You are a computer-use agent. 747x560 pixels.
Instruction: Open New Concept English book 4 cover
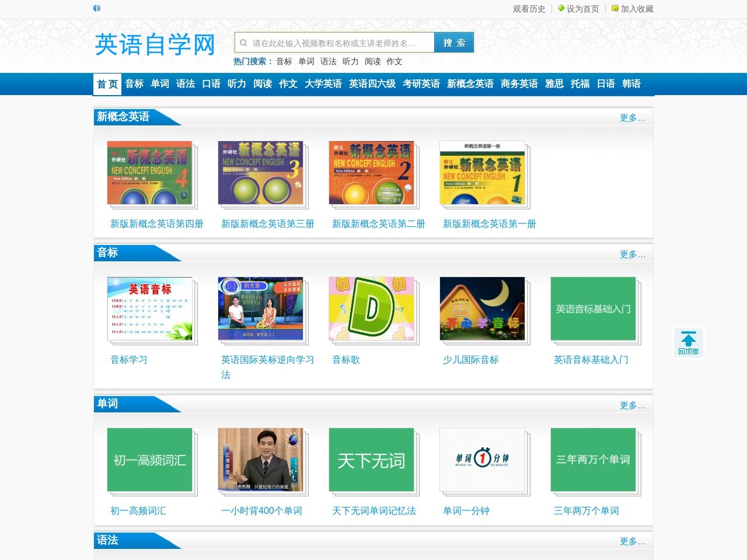pos(150,173)
